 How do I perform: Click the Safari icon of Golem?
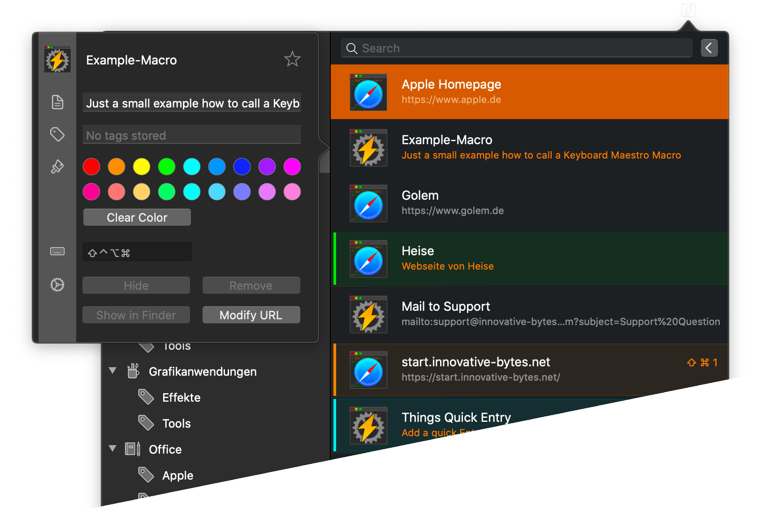(x=368, y=203)
